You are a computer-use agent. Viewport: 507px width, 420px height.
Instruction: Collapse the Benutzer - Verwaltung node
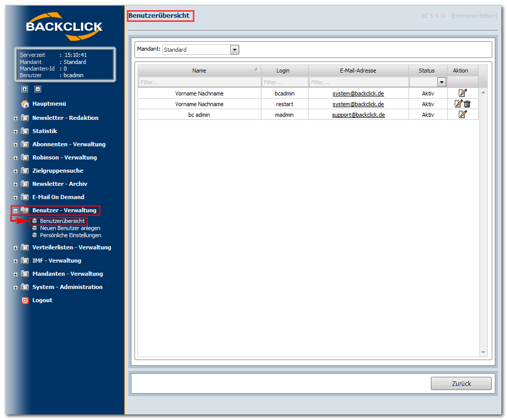(x=16, y=211)
